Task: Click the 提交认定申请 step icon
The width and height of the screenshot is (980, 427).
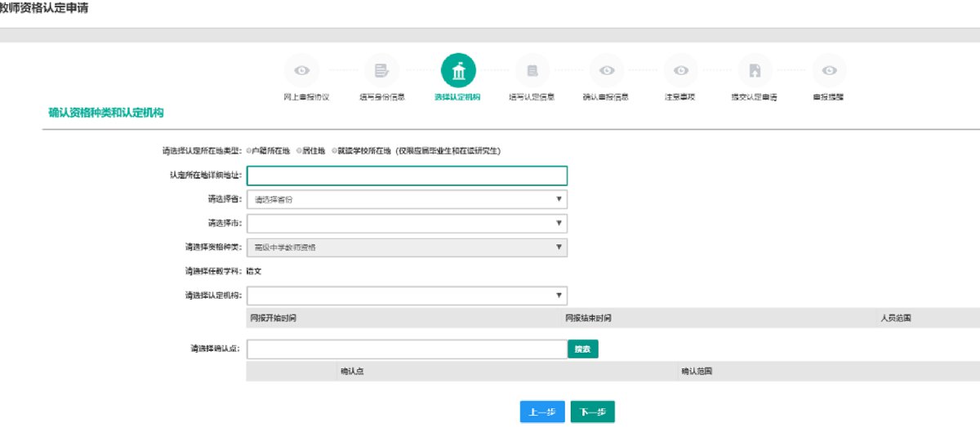Action: [754, 71]
